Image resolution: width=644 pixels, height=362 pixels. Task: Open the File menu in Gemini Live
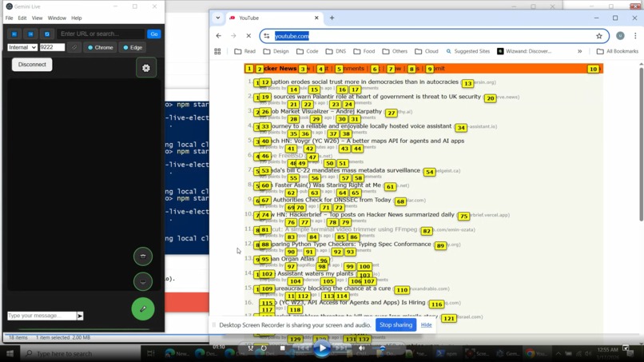click(x=9, y=18)
